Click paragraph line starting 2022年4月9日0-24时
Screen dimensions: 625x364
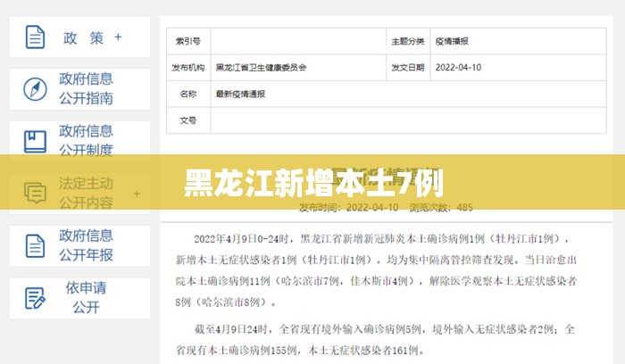point(382,239)
